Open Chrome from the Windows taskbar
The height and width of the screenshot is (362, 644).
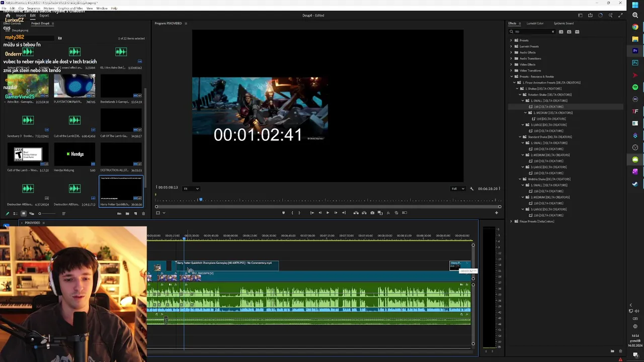635,27
